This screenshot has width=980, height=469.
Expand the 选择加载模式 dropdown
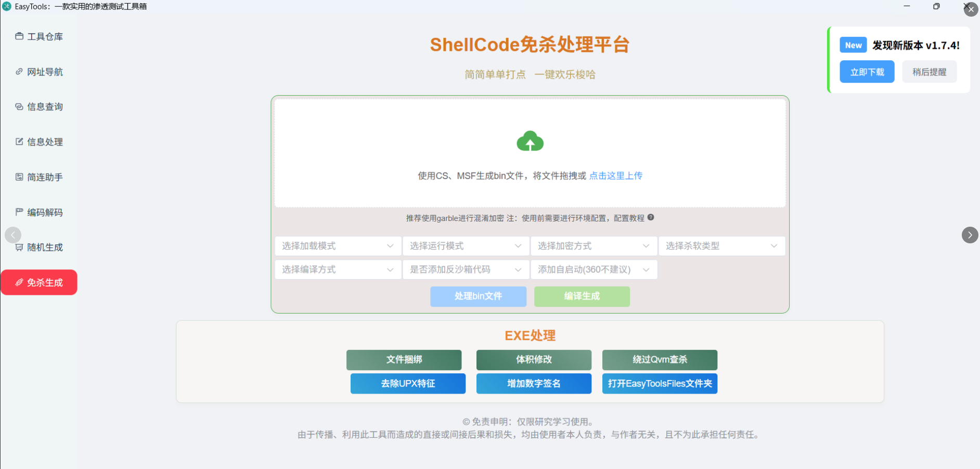coord(338,246)
